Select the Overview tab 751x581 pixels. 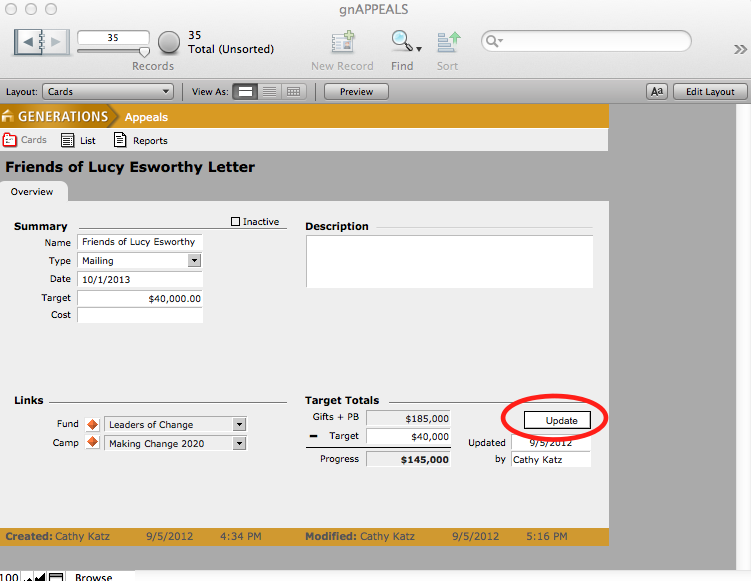tap(33, 192)
